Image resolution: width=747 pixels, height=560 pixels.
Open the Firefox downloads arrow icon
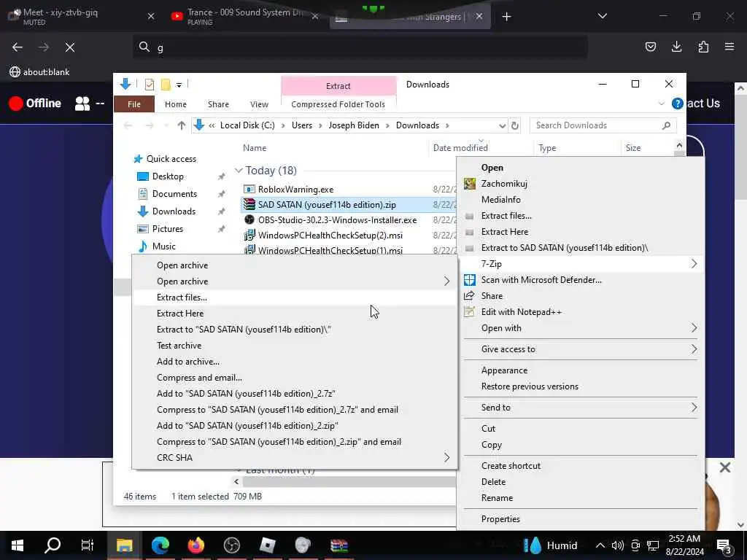(x=676, y=47)
